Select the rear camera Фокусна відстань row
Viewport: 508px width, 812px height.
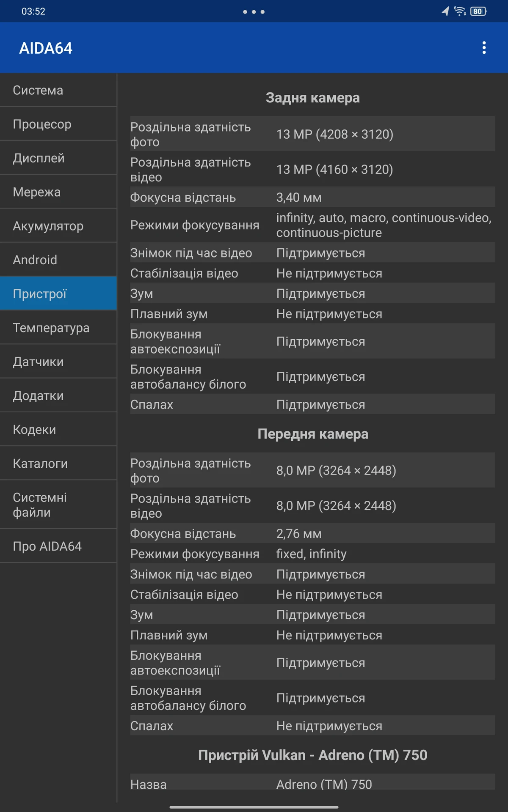(312, 197)
